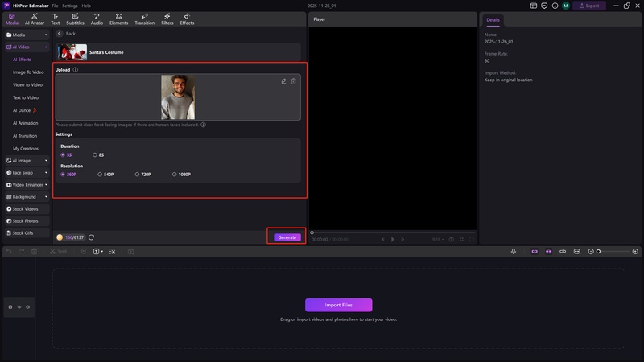This screenshot has height=362, width=644.
Task: Click the Import Files button
Action: [x=338, y=305]
